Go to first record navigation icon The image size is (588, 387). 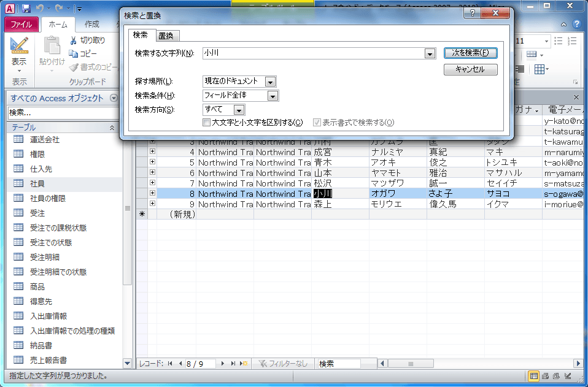click(170, 364)
